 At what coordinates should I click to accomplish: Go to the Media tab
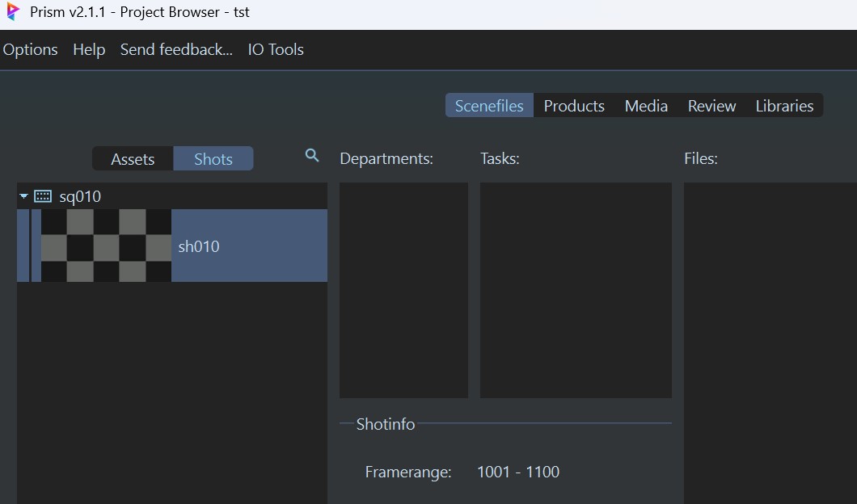click(646, 106)
